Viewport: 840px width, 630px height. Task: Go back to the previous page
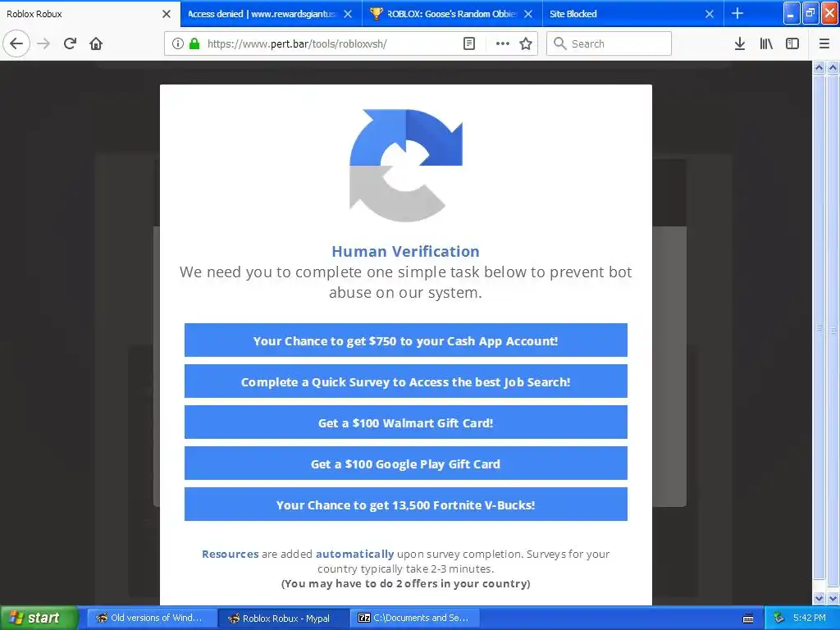16,44
